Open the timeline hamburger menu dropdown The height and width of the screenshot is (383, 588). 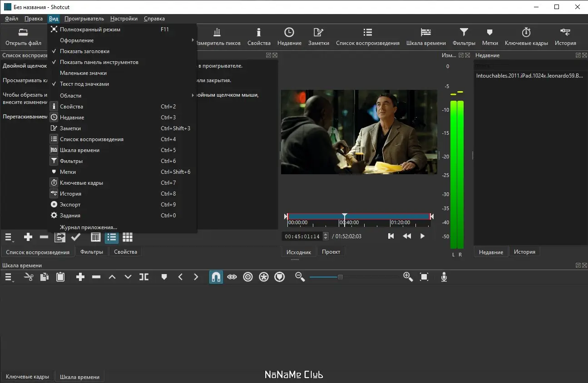coord(9,277)
